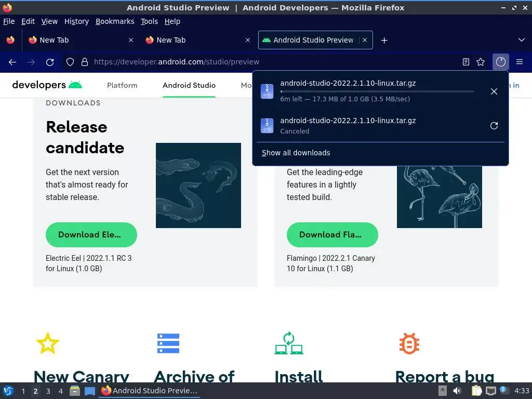
Task: Select the Android Studio nav tab
Action: [x=189, y=85]
